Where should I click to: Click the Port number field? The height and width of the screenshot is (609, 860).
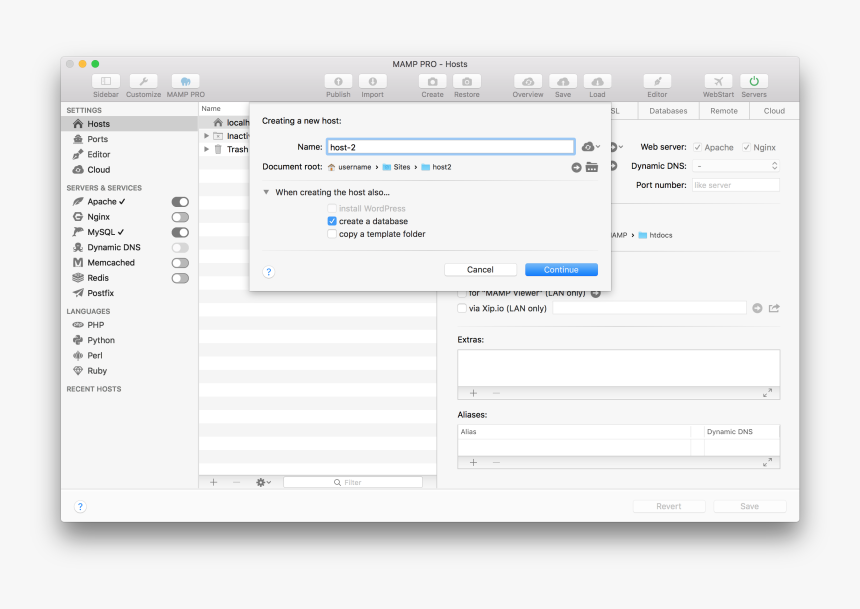735,185
